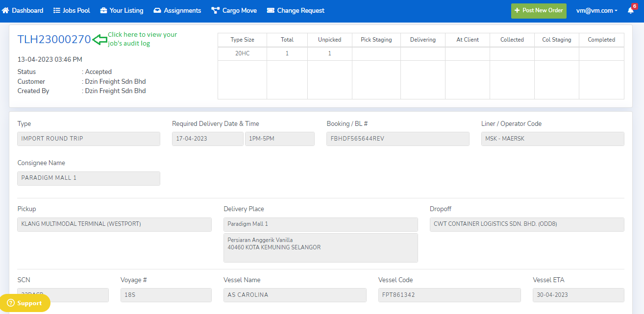Select the Required Delivery Date field

pyautogui.click(x=207, y=139)
